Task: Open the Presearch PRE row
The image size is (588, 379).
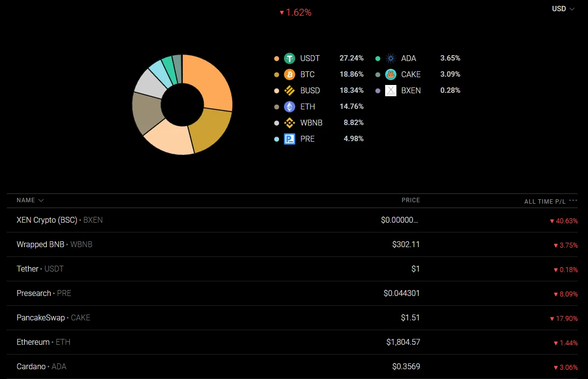Action: click(292, 294)
